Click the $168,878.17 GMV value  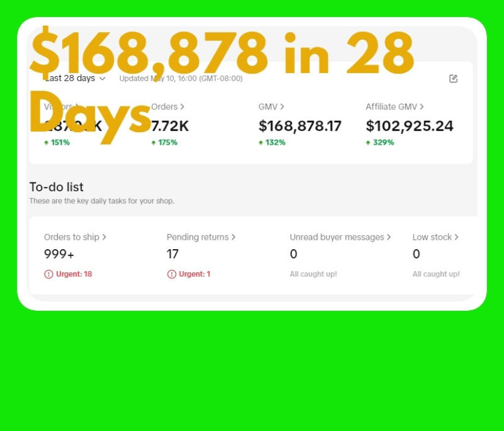(300, 126)
